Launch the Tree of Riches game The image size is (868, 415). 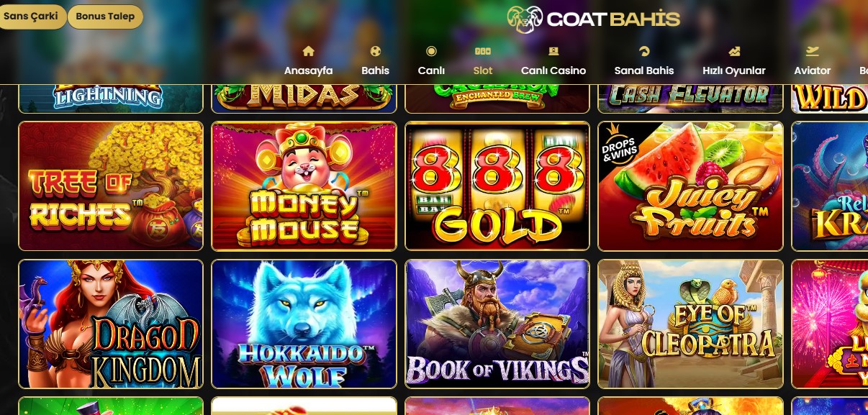(111, 186)
